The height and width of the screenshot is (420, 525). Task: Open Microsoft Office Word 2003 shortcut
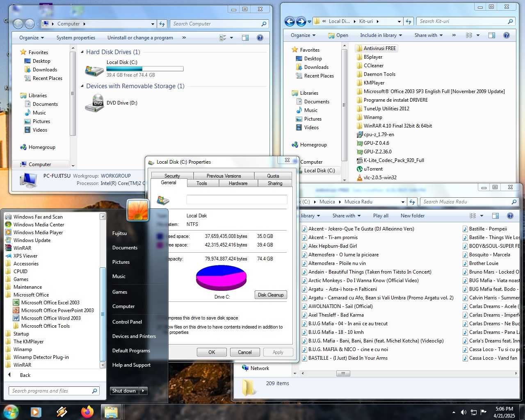(x=47, y=318)
